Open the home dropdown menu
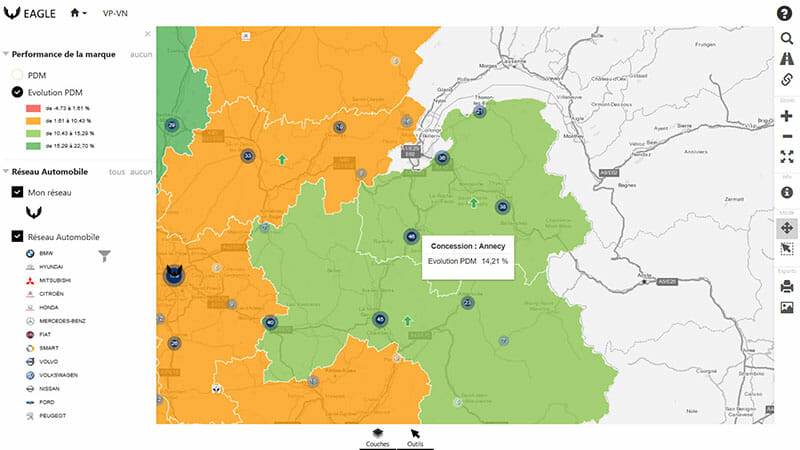 [x=78, y=13]
